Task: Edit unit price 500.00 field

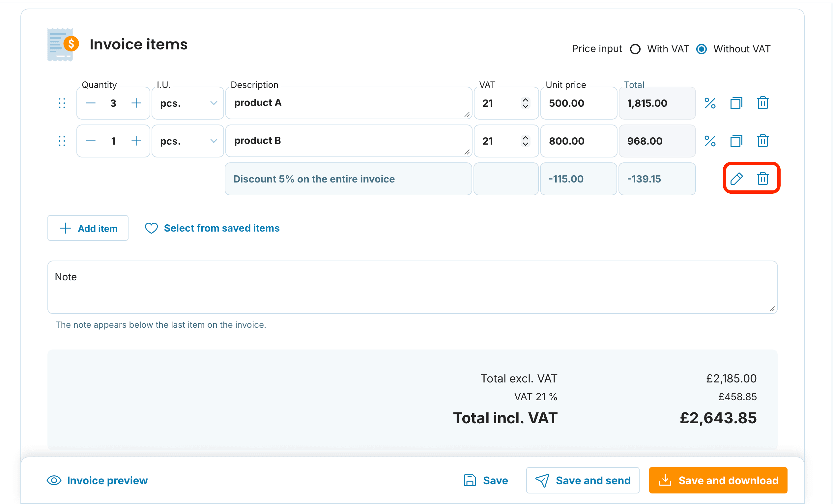Action: (579, 103)
